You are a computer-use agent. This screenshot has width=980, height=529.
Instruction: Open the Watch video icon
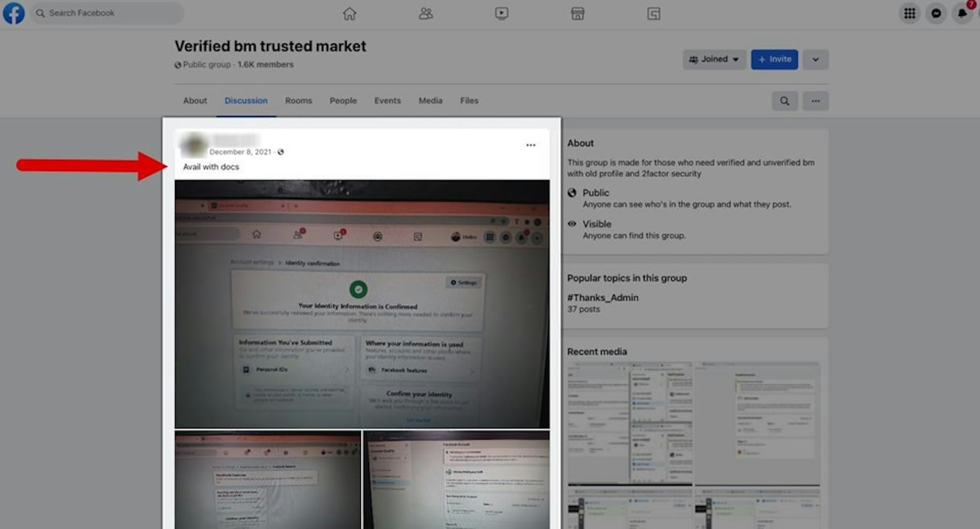501,14
